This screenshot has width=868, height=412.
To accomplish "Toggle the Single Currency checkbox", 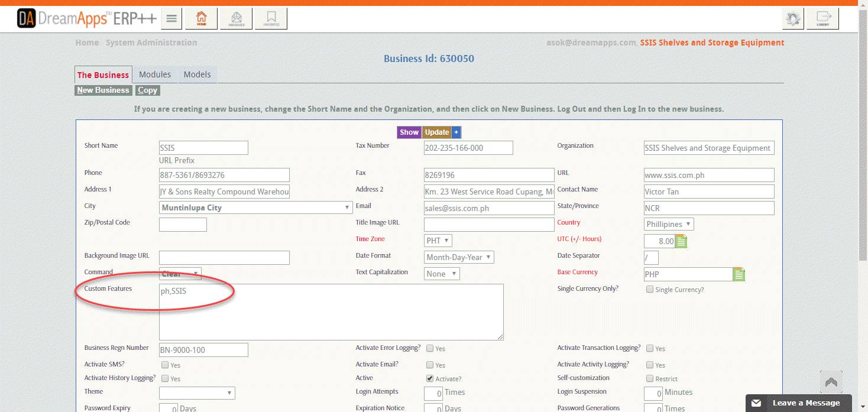I will tap(650, 290).
